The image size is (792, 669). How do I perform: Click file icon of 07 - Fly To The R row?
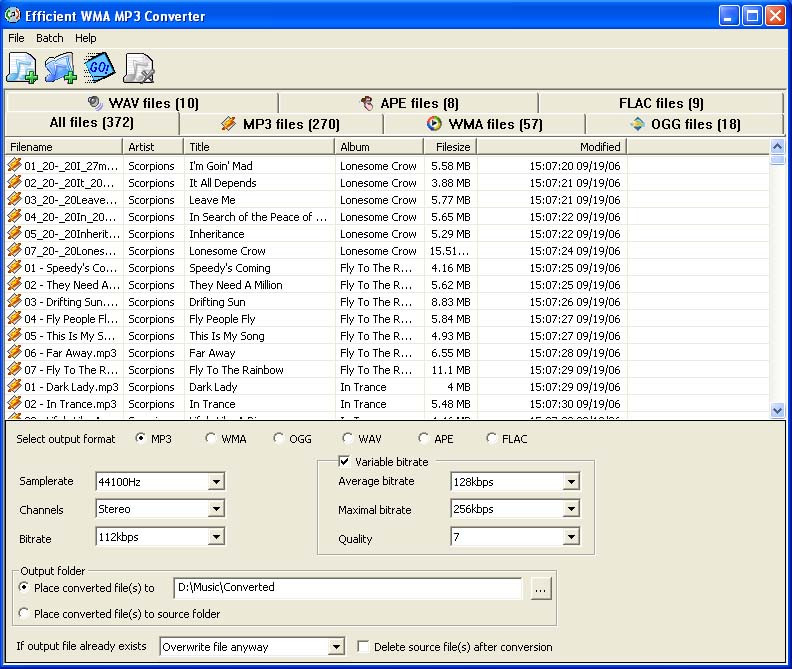tap(14, 369)
